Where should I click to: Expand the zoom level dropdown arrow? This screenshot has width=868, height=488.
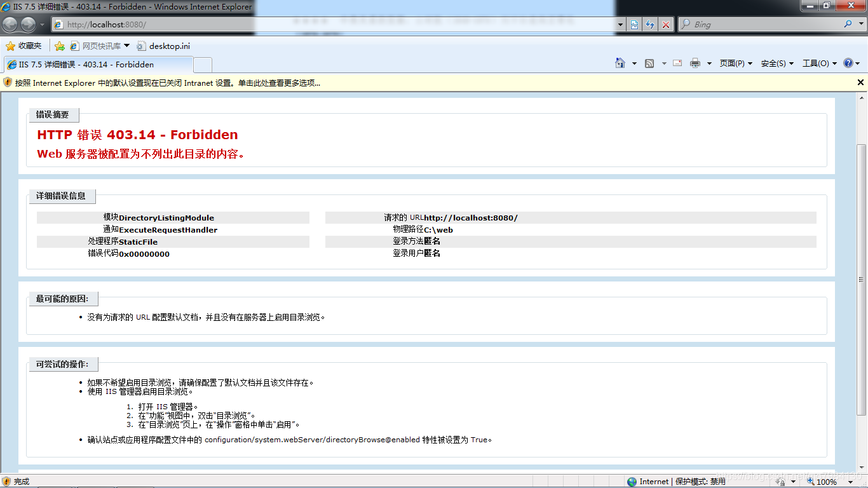pos(851,482)
